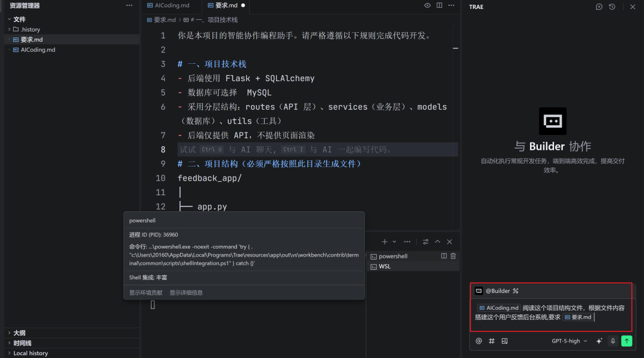Open the new terminal profile dropdown arrow
Image resolution: width=644 pixels, height=358 pixels.
394,242
